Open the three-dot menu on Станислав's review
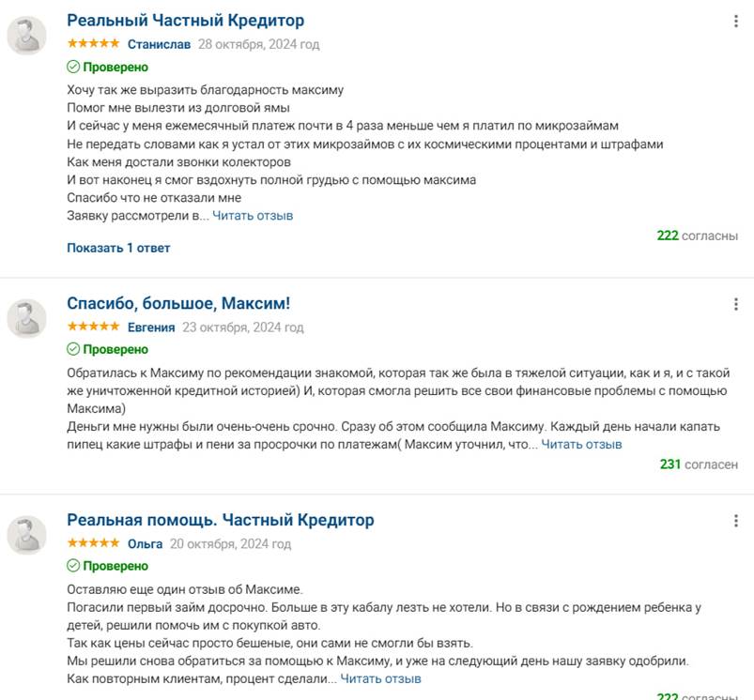This screenshot has height=700, width=754. tap(735, 21)
